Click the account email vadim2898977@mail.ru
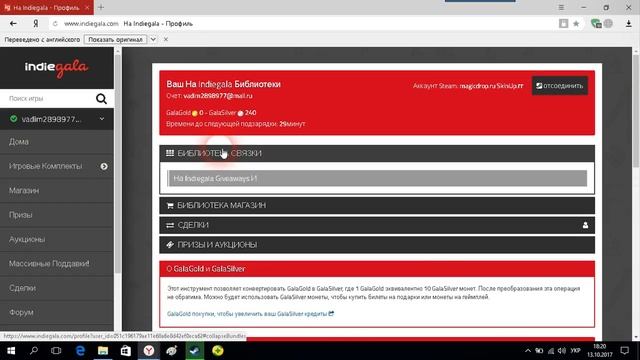 218,96
